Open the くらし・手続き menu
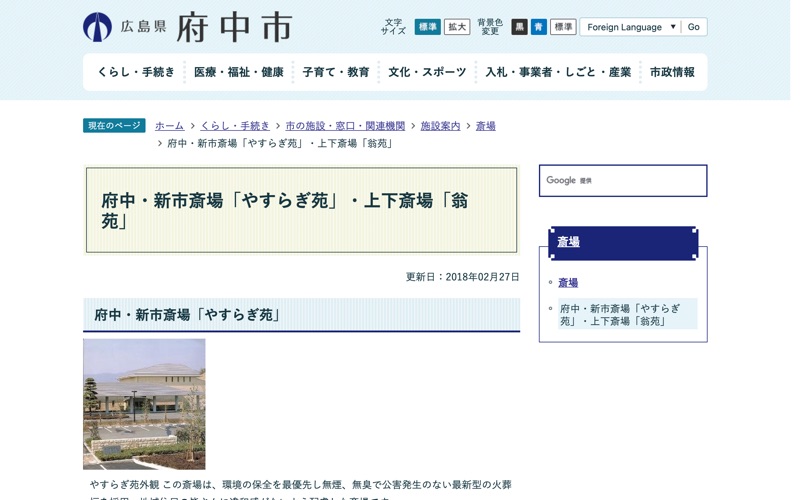800x500 pixels. click(136, 72)
